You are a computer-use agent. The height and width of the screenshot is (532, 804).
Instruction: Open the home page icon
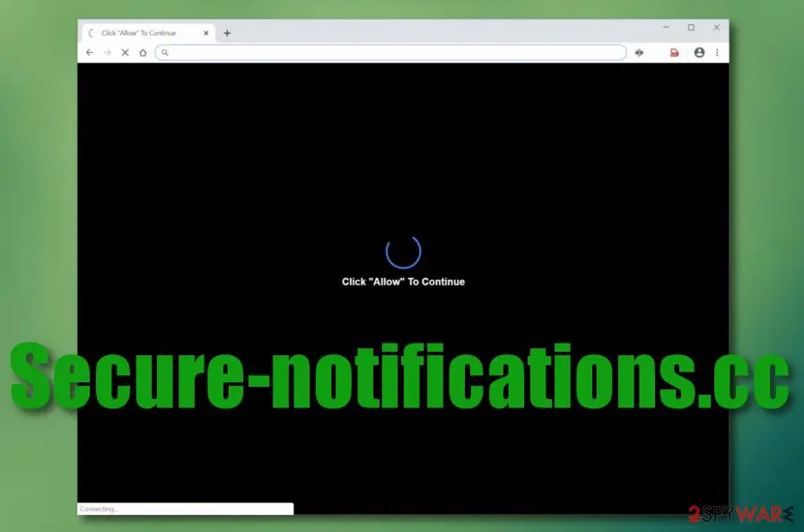pyautogui.click(x=143, y=52)
